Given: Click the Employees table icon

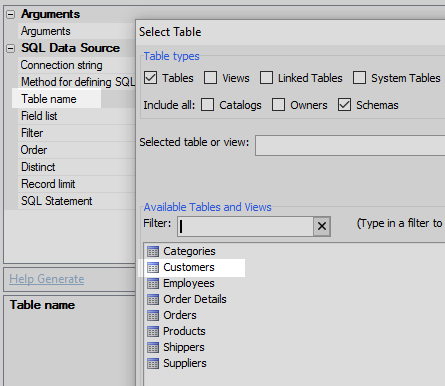Looking at the screenshot, I should pos(153,283).
